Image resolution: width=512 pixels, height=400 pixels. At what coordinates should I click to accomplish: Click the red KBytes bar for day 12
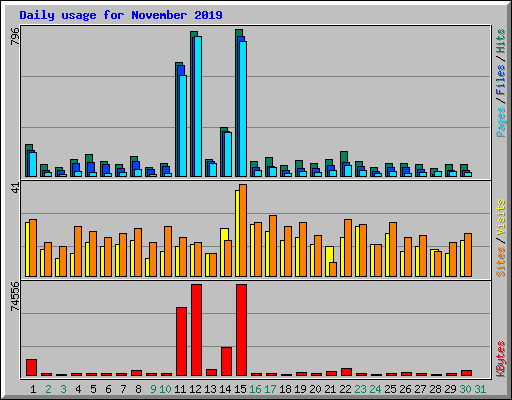[x=196, y=330]
